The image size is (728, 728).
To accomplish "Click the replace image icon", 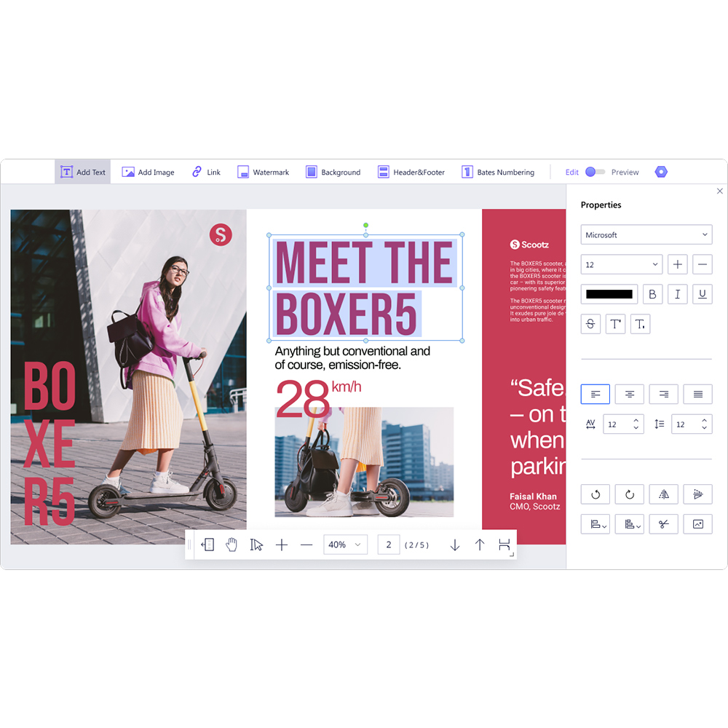I will click(x=698, y=524).
